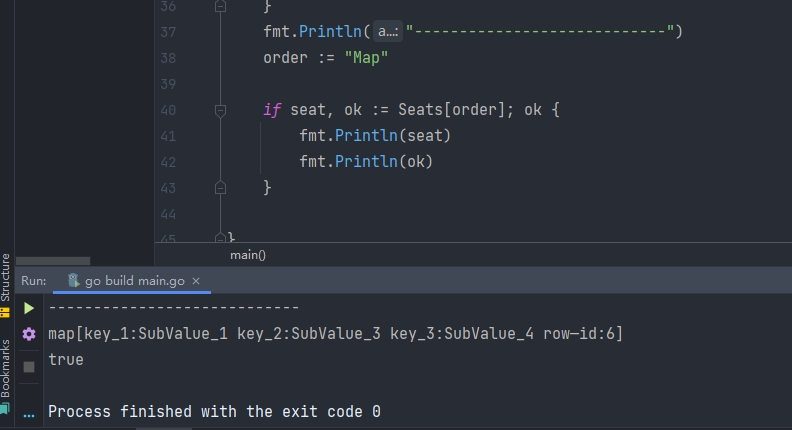This screenshot has width=792, height=430.
Task: Click the Structure tool window icon
Action: point(5,312)
